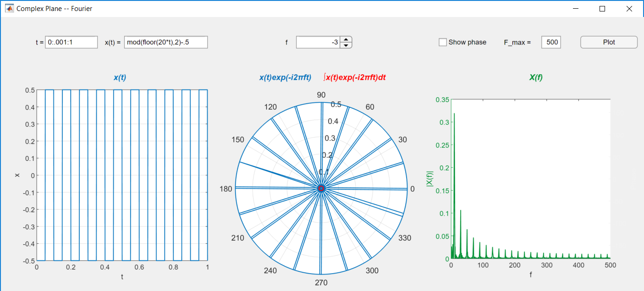Click the green X(f) plot title
The width and height of the screenshot is (644, 291).
click(x=536, y=78)
